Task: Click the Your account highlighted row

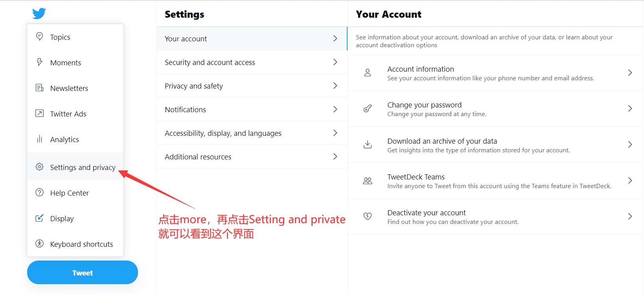Action: click(x=252, y=39)
